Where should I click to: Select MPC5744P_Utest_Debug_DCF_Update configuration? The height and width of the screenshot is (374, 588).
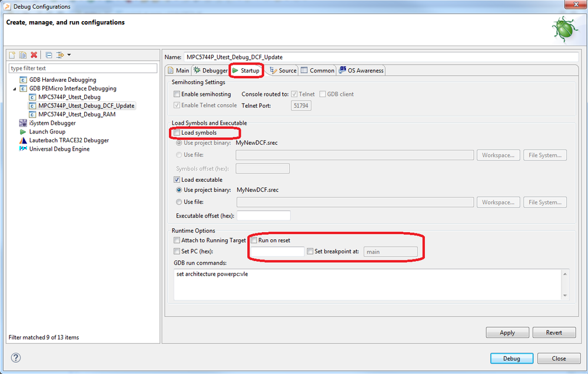click(87, 106)
